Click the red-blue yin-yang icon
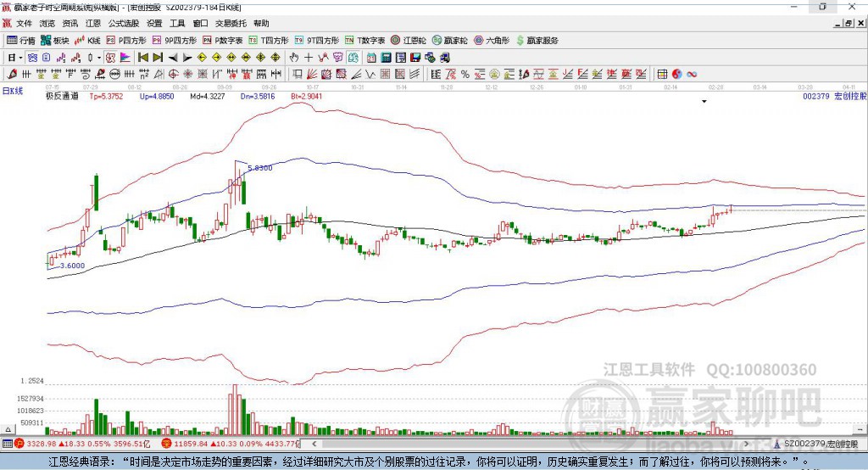 [676, 75]
